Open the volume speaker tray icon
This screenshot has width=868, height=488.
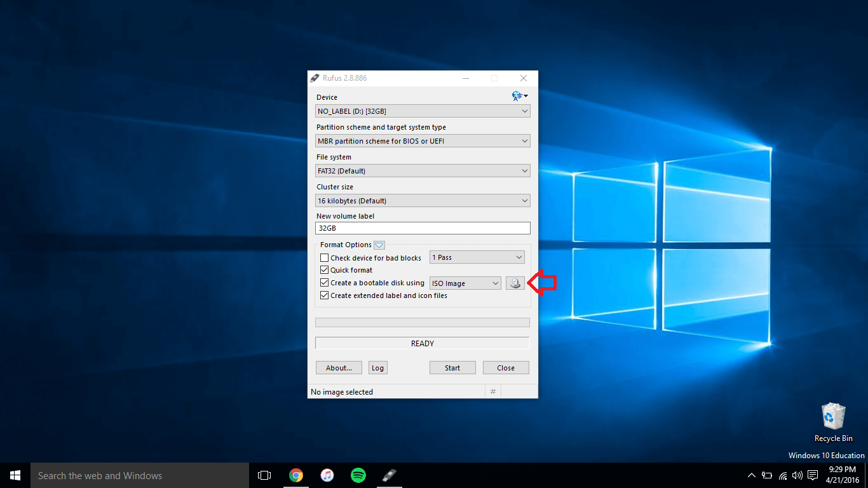coord(797,475)
